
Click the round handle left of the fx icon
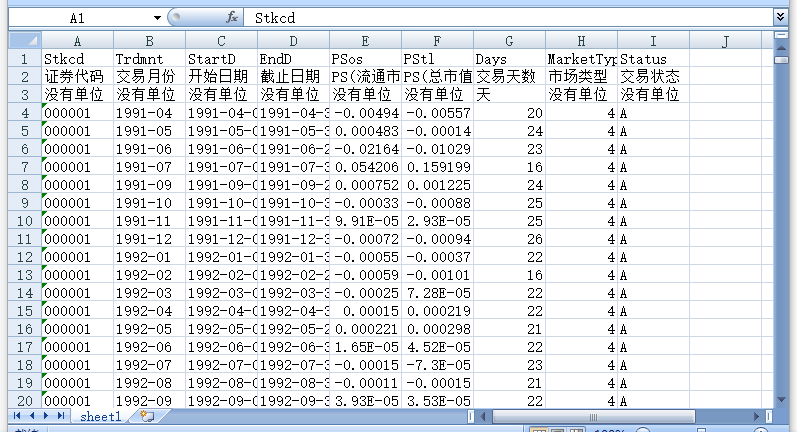point(176,17)
